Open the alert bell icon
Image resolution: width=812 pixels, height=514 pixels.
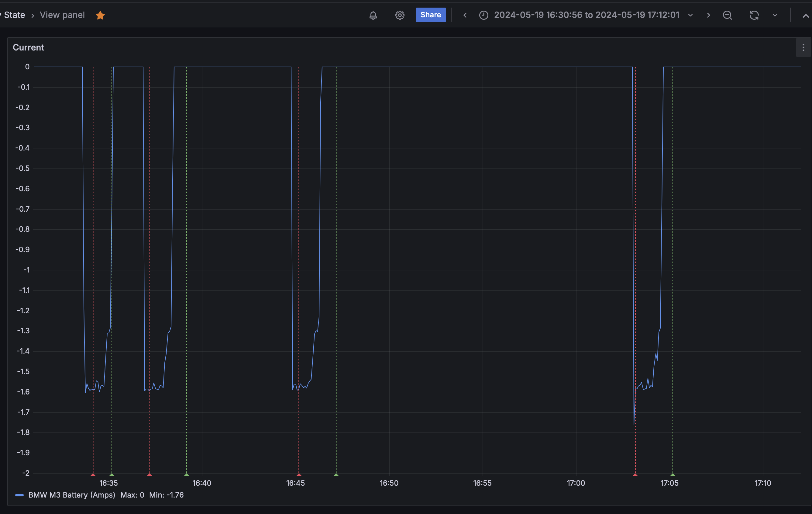[373, 15]
